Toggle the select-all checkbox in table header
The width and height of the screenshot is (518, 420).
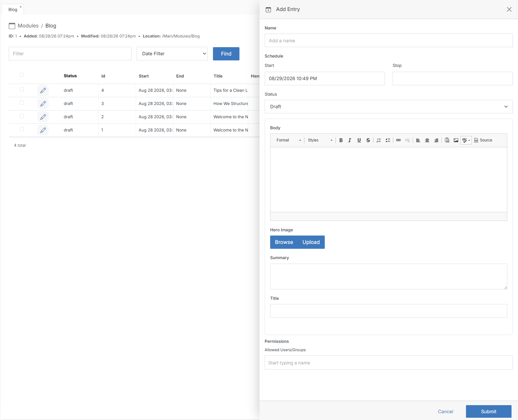click(22, 75)
